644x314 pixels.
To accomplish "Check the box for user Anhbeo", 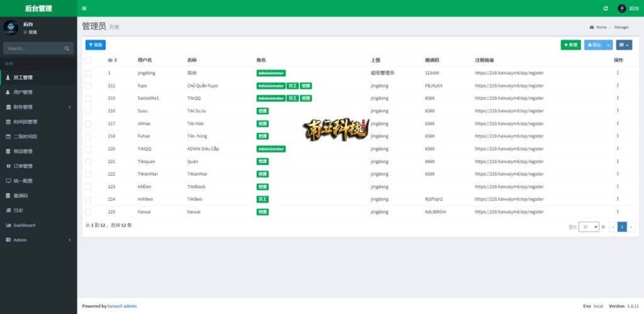I will click(88, 199).
